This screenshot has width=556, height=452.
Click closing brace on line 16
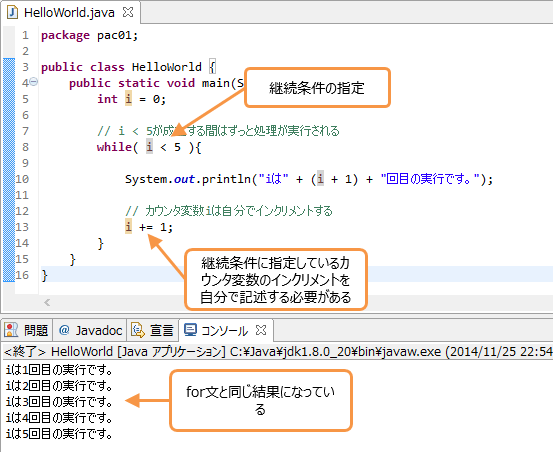(x=44, y=275)
